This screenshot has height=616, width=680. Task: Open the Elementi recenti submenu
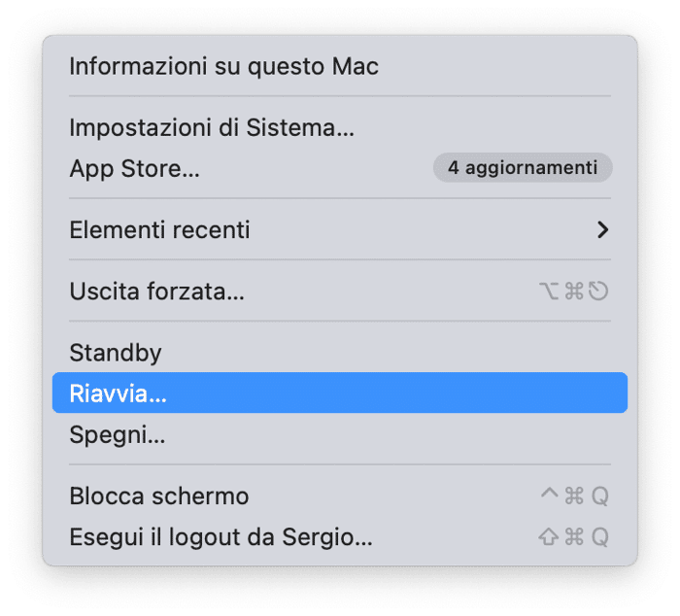point(160,230)
